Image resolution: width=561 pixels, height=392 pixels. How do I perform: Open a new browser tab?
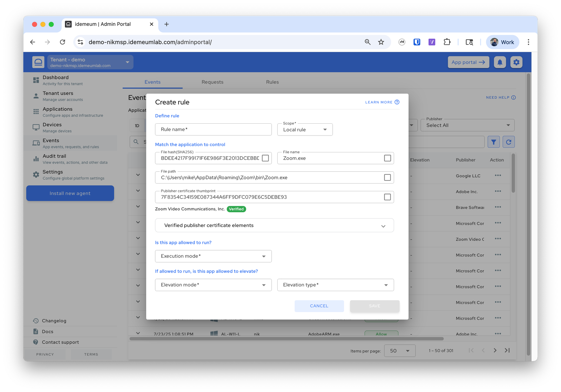click(167, 24)
